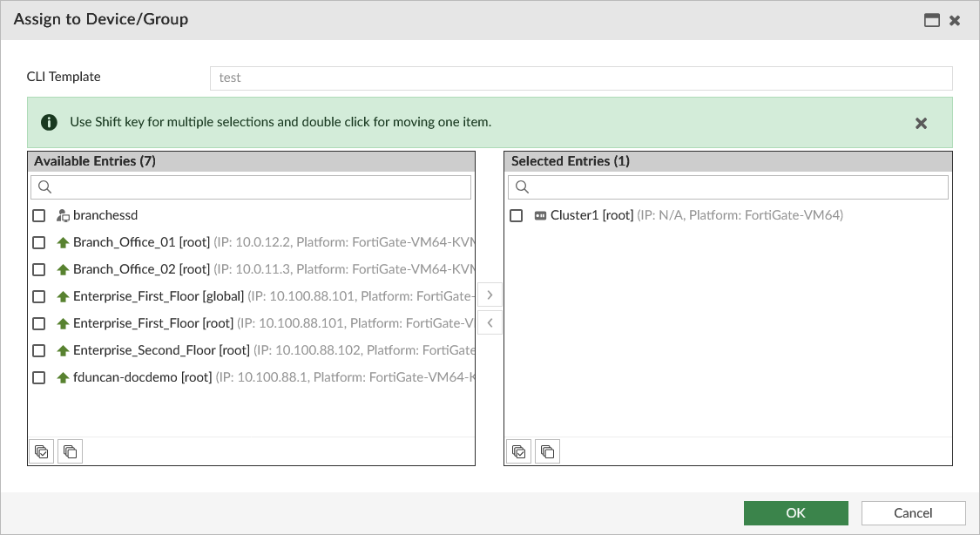Screen dimensions: 980x535
Task: Enable the Cluster1 [root] checkbox
Action: click(x=517, y=215)
